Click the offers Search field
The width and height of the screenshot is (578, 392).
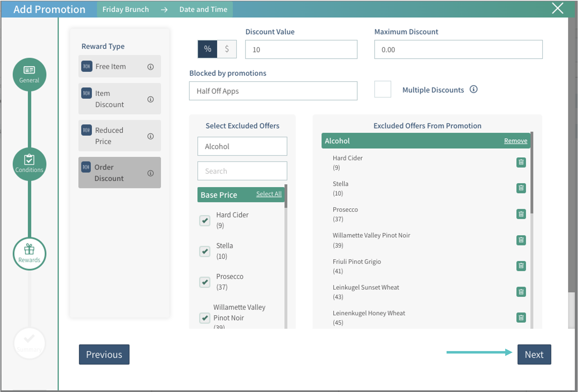(x=242, y=171)
